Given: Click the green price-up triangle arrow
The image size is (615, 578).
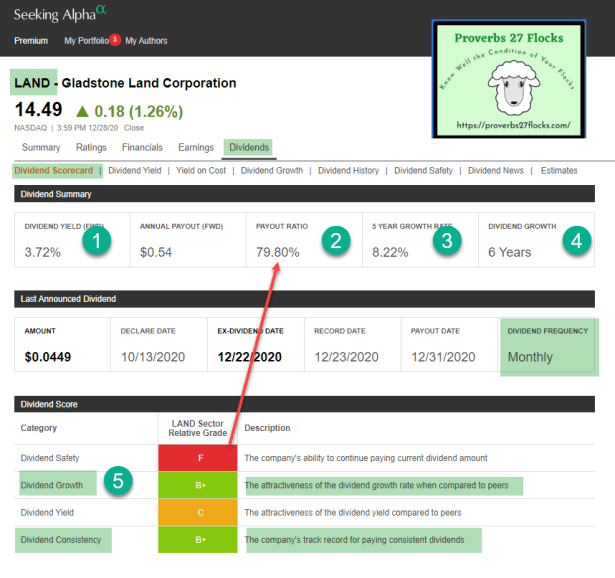Looking at the screenshot, I should 82,110.
